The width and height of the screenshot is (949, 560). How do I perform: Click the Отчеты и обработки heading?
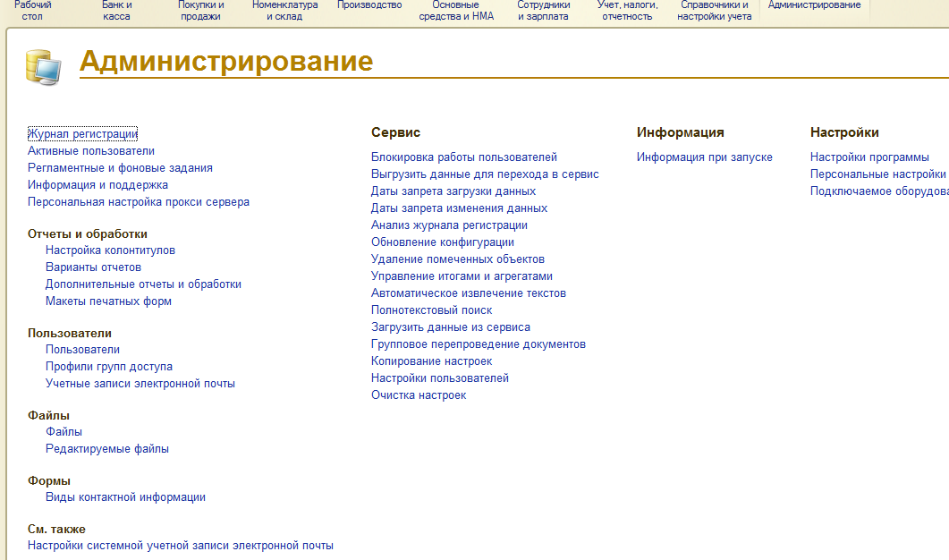pyautogui.click(x=88, y=233)
